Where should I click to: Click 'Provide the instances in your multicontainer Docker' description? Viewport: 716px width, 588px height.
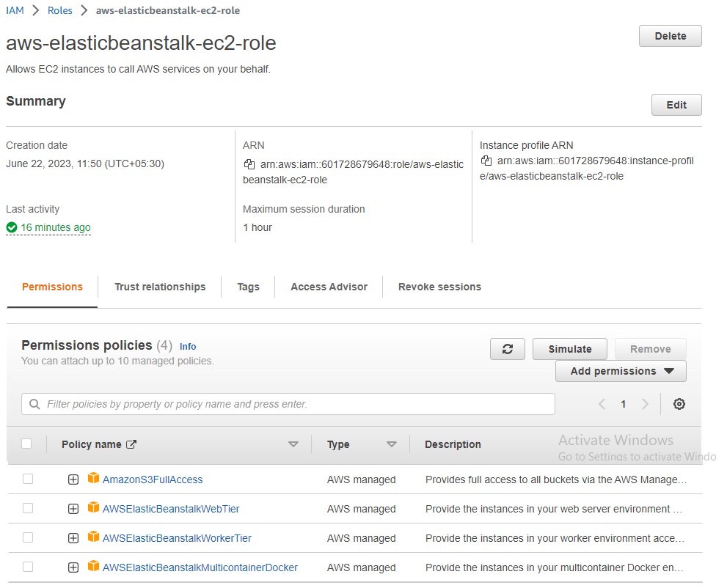tap(555, 567)
